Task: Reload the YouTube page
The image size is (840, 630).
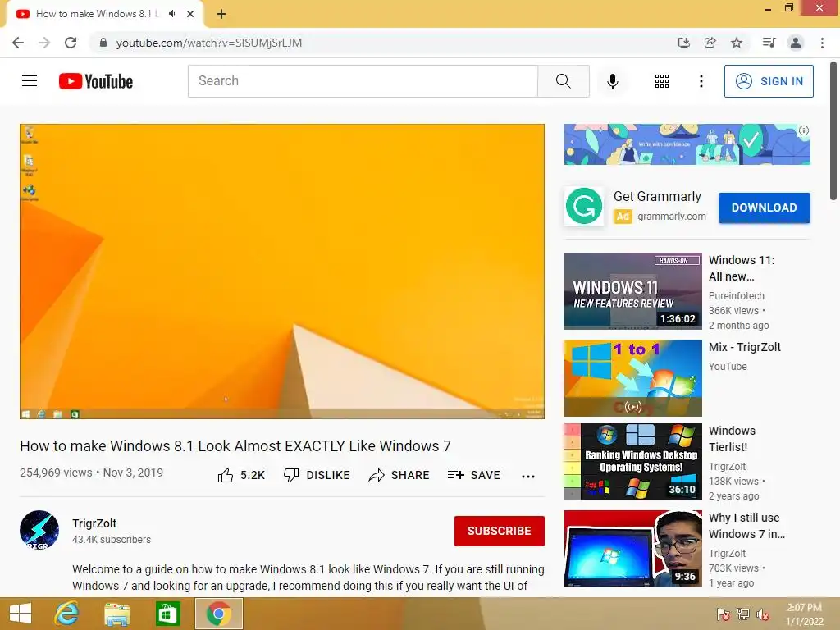Action: (x=71, y=43)
